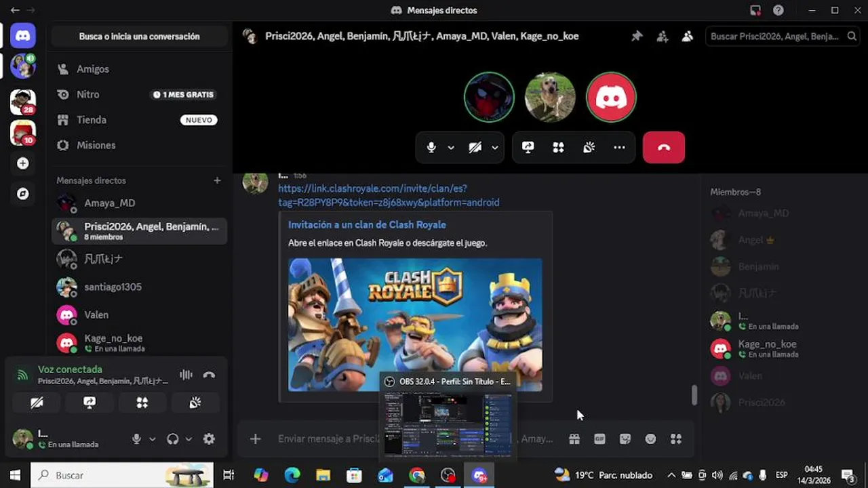
Task: Deafen with headphones icon in user panel
Action: 173,439
